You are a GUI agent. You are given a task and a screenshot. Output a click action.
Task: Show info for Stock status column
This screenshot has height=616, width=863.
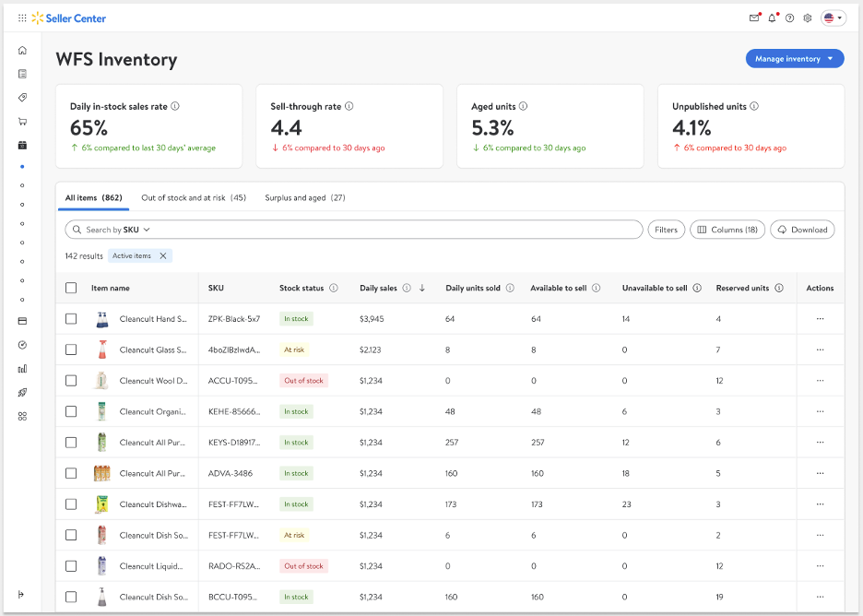(x=334, y=288)
